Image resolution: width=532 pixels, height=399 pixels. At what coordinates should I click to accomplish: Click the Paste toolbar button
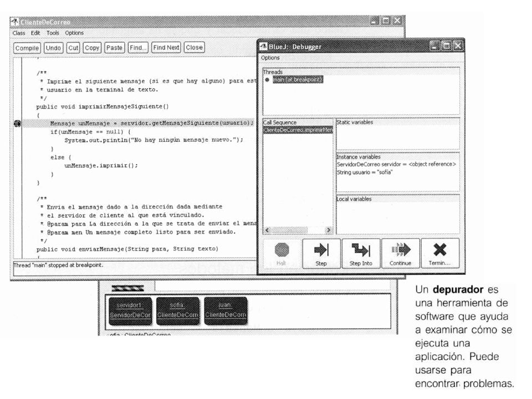[x=114, y=48]
